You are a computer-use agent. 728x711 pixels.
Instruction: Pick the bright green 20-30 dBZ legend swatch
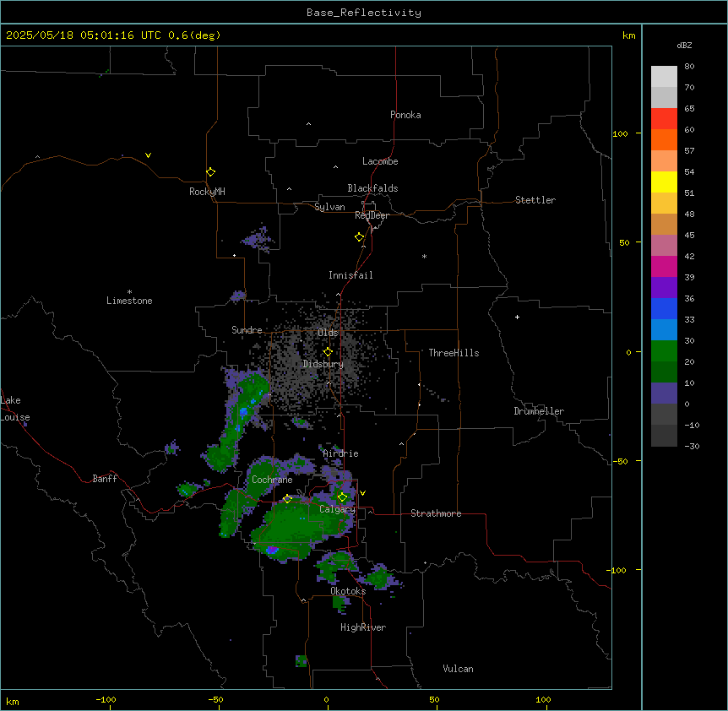[x=664, y=351]
